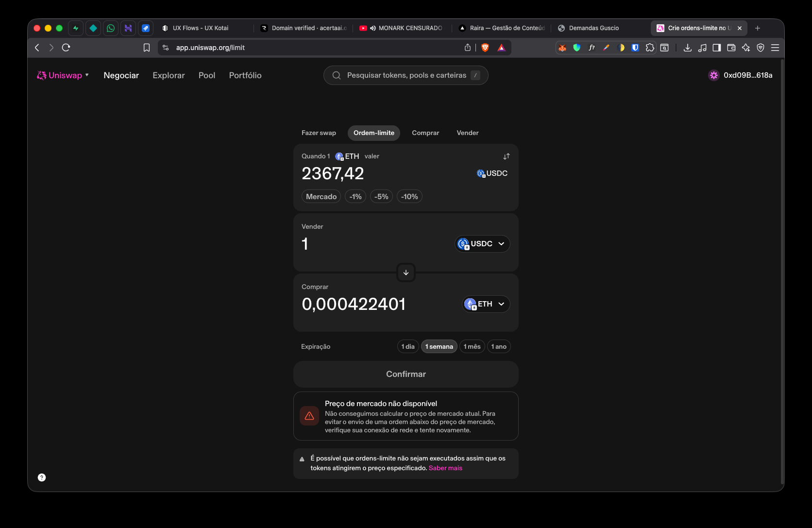This screenshot has width=812, height=528.
Task: Select the Ordem-limite tab
Action: coord(374,133)
